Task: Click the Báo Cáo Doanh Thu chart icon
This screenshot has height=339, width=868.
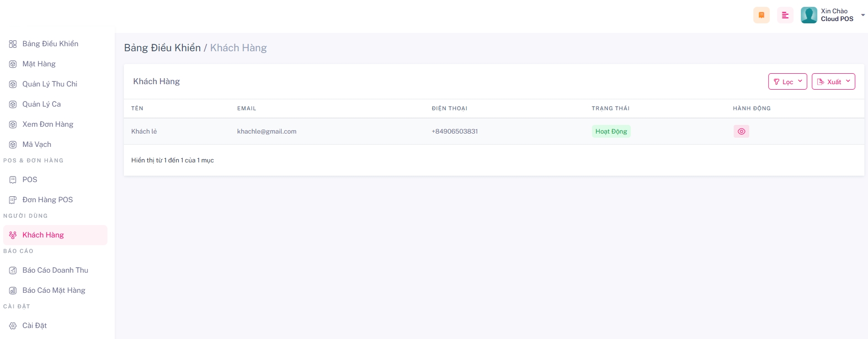Action: tap(13, 270)
